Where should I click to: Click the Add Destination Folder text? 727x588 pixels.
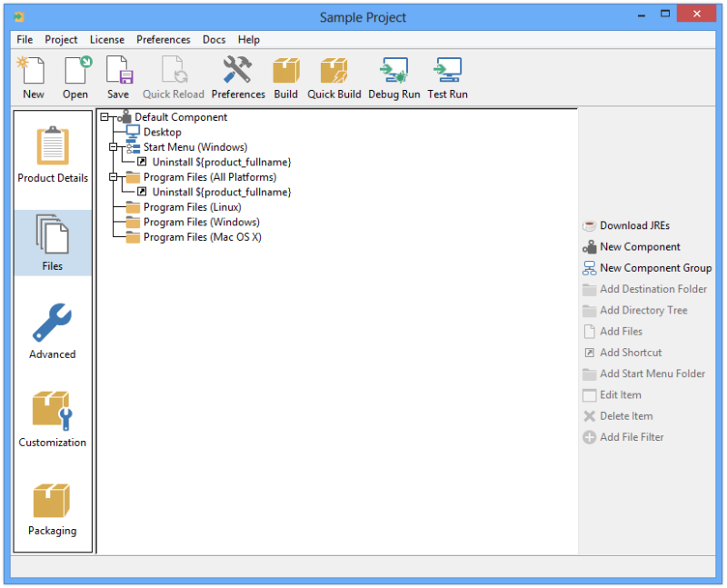pyautogui.click(x=653, y=289)
